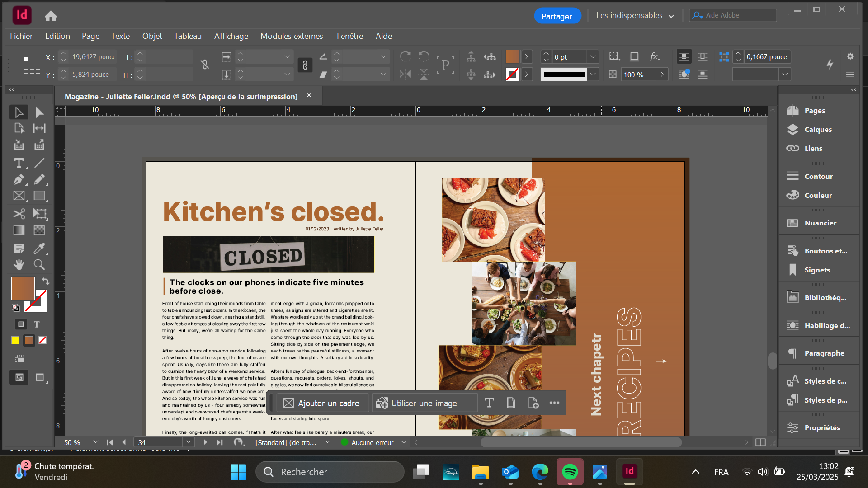Screen dimensions: 868x488
Task: Select the Gap tool
Action: tap(39, 128)
